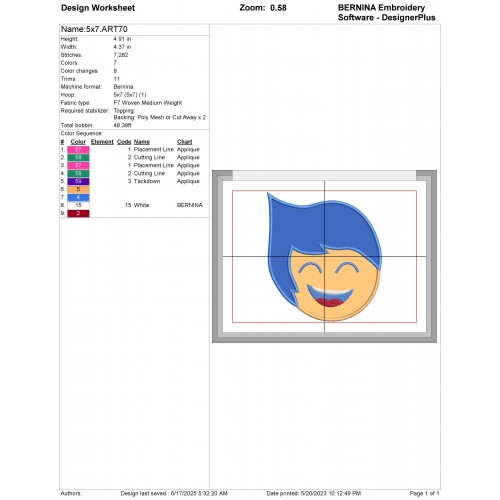
Task: Click the 'Chart' column header
Action: [185, 142]
